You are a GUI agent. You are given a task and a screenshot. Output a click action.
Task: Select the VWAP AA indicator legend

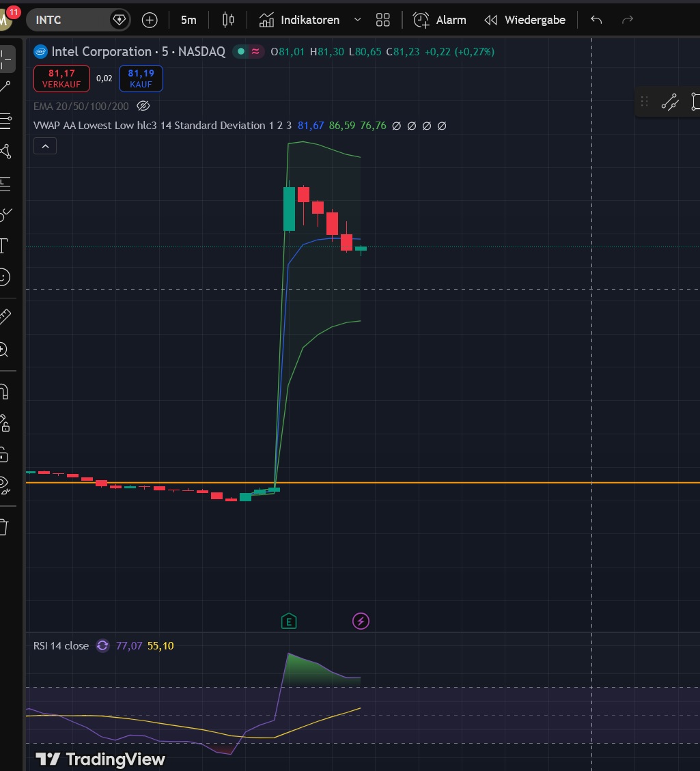163,126
